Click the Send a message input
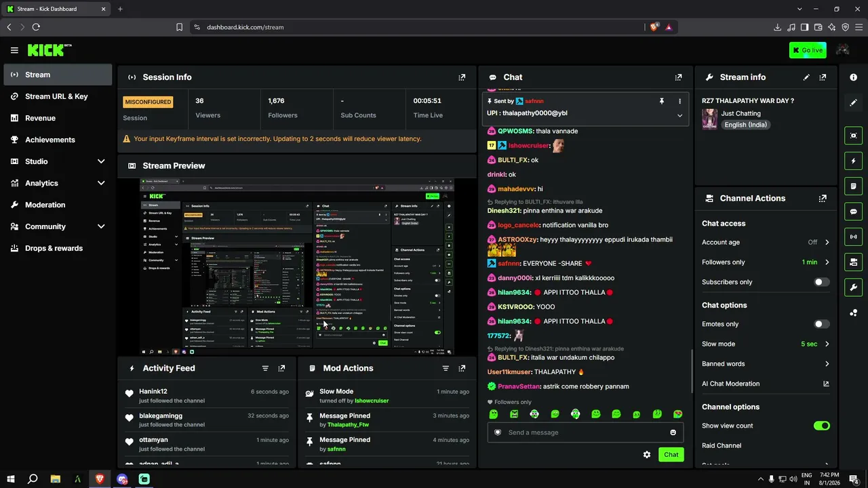The height and width of the screenshot is (488, 868). pyautogui.click(x=585, y=432)
